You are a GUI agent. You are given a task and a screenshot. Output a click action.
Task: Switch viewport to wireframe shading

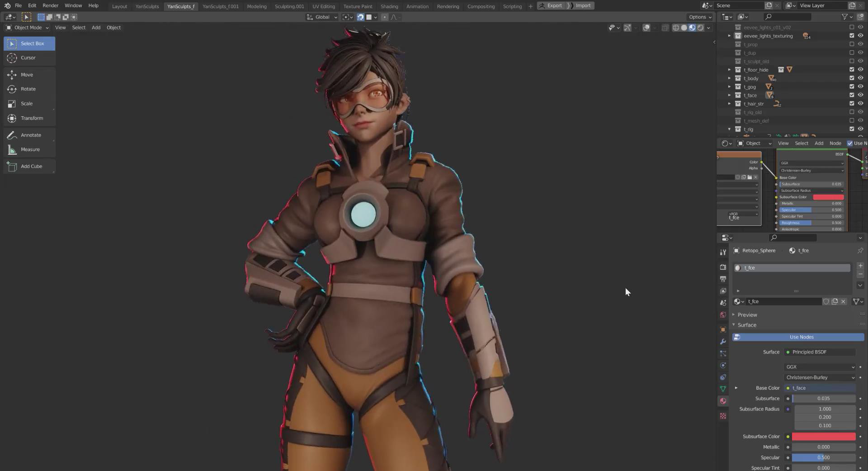point(676,28)
